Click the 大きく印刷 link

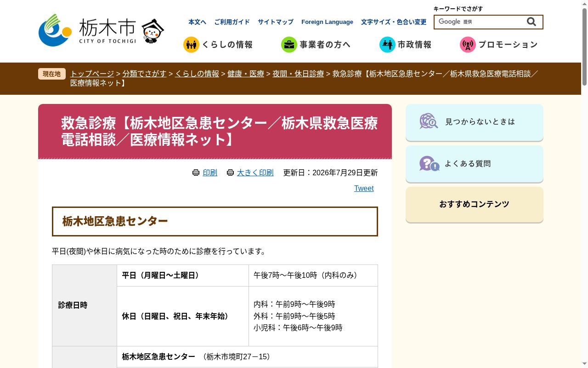click(x=255, y=172)
